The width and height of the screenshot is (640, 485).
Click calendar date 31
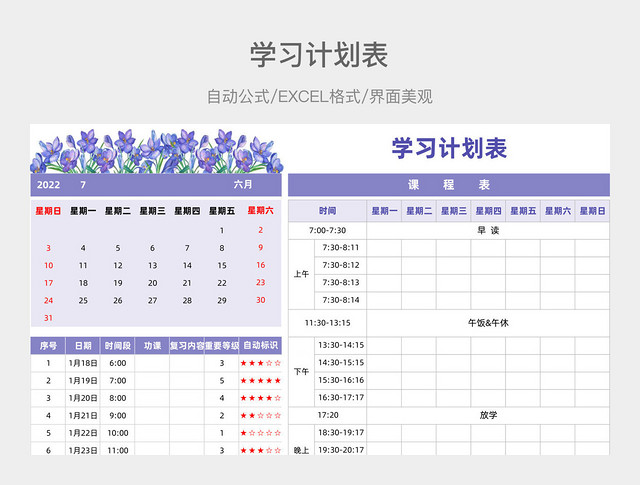tap(48, 318)
